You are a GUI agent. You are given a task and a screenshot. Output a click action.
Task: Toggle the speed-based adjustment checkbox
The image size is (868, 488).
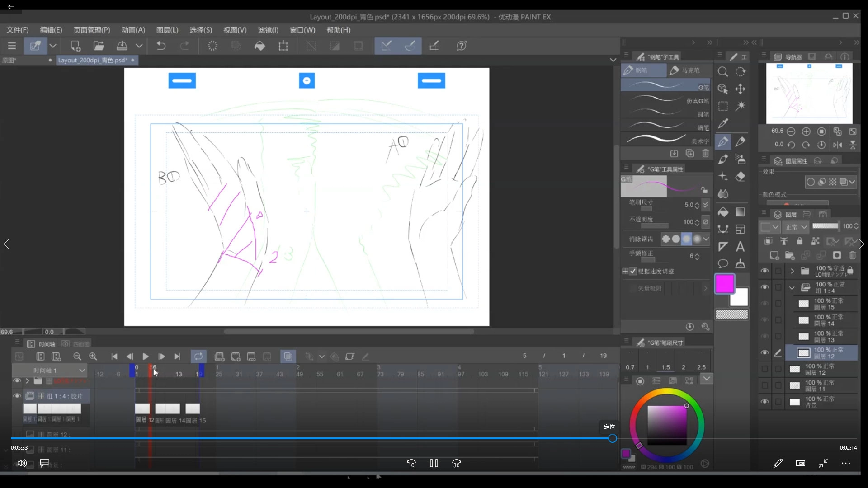(633, 271)
